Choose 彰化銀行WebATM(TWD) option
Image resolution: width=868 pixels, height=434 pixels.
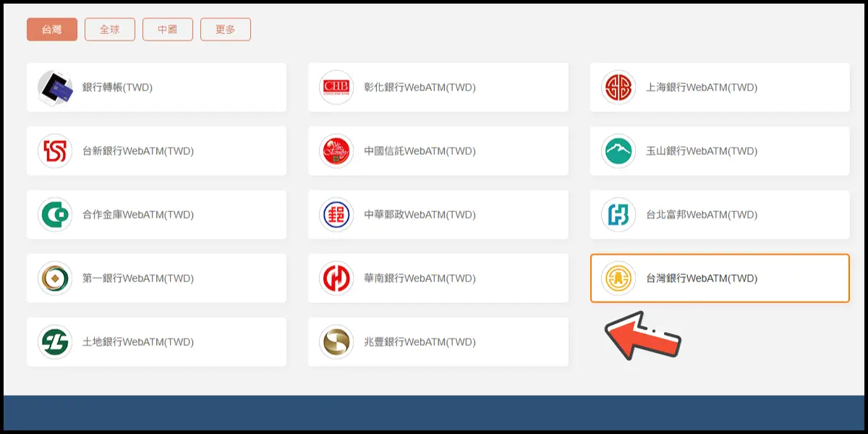pyautogui.click(x=438, y=88)
